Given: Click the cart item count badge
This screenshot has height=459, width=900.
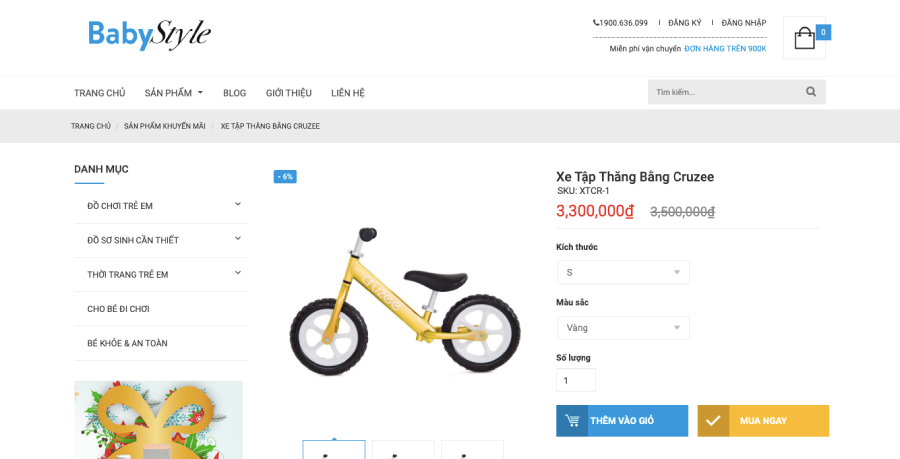Looking at the screenshot, I should [823, 33].
